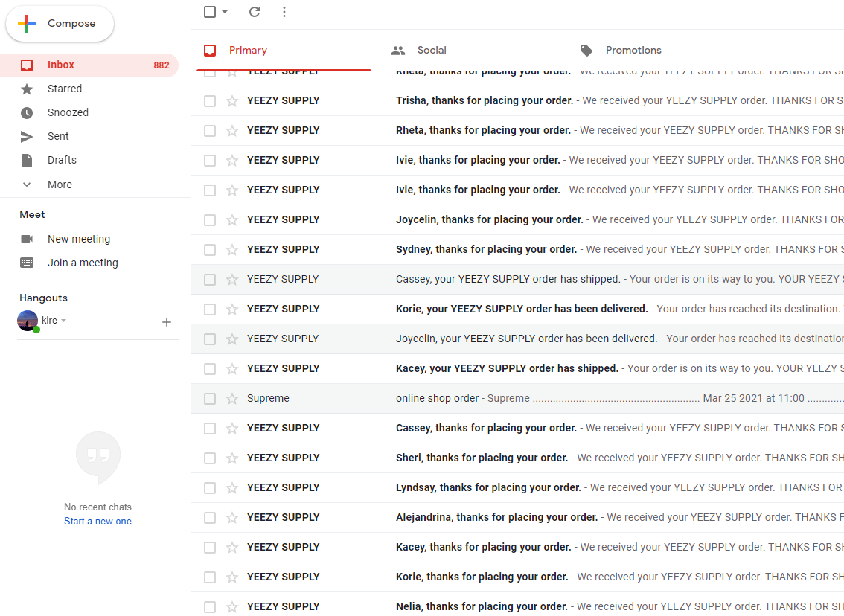Open the Sydney thanks for placing order email
The height and width of the screenshot is (616, 844).
click(x=517, y=250)
